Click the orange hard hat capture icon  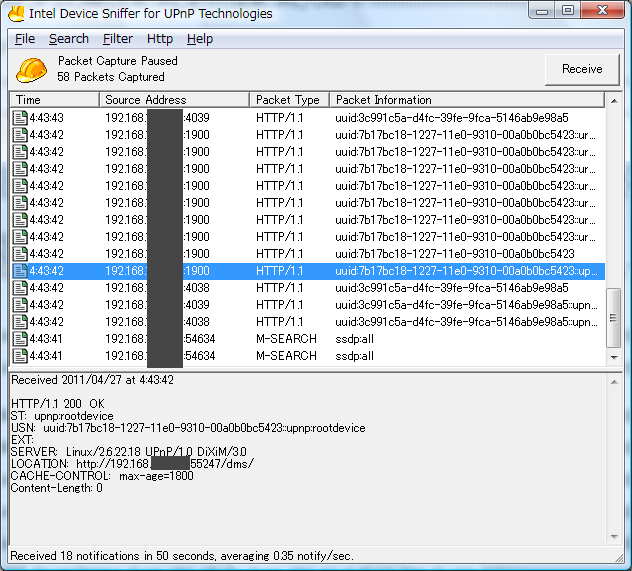[31, 70]
